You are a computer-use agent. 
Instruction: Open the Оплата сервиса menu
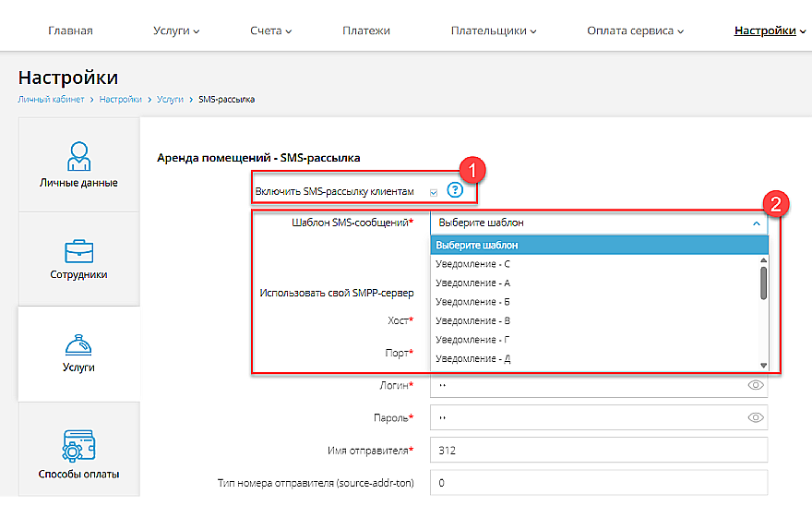(x=635, y=30)
